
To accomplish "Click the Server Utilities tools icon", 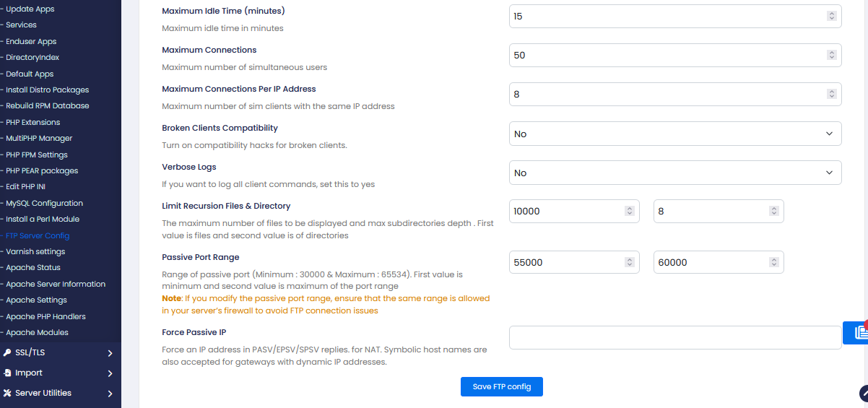I will tap(7, 394).
